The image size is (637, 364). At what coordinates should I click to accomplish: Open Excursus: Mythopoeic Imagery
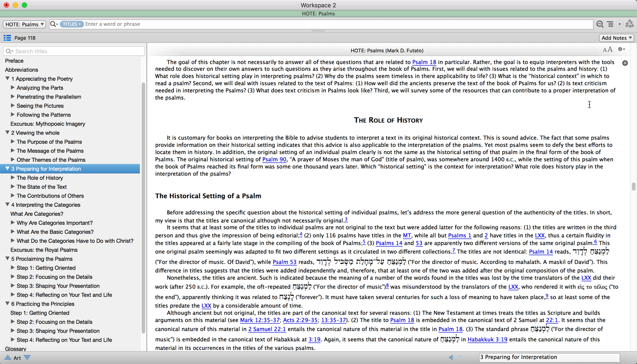pyautogui.click(x=48, y=124)
